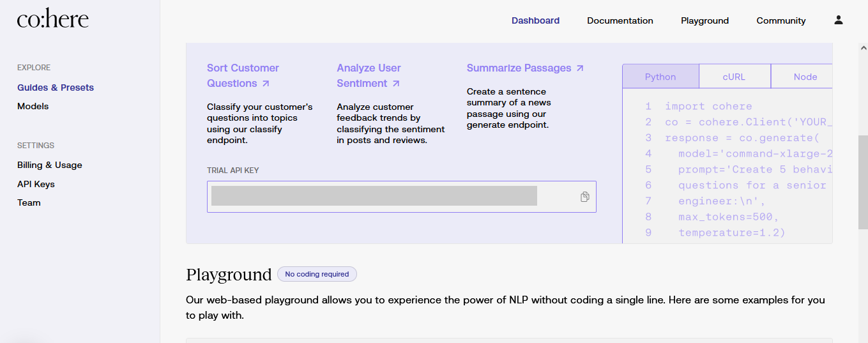Open Team settings page
868x343 pixels.
tap(29, 202)
